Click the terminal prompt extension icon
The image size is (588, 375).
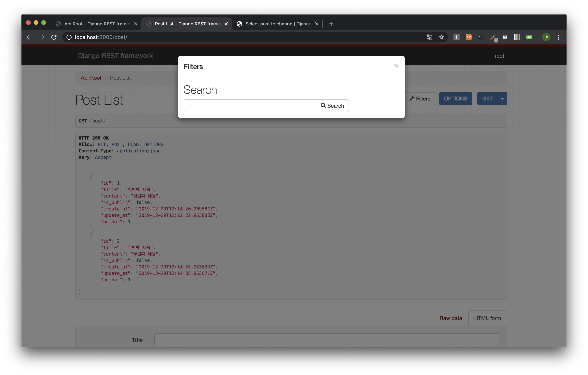(481, 37)
